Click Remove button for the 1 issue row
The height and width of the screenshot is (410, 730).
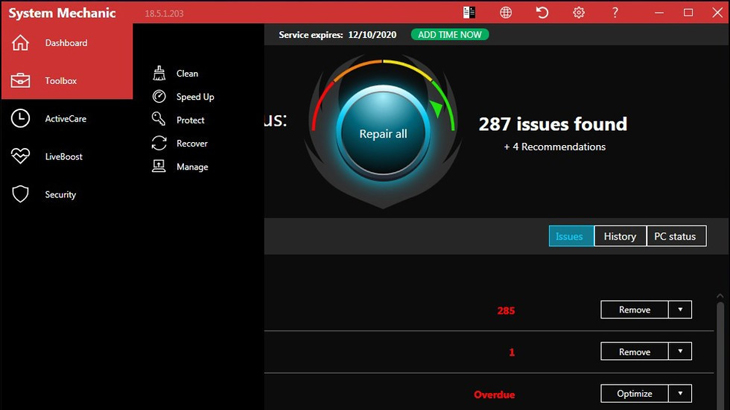click(635, 352)
